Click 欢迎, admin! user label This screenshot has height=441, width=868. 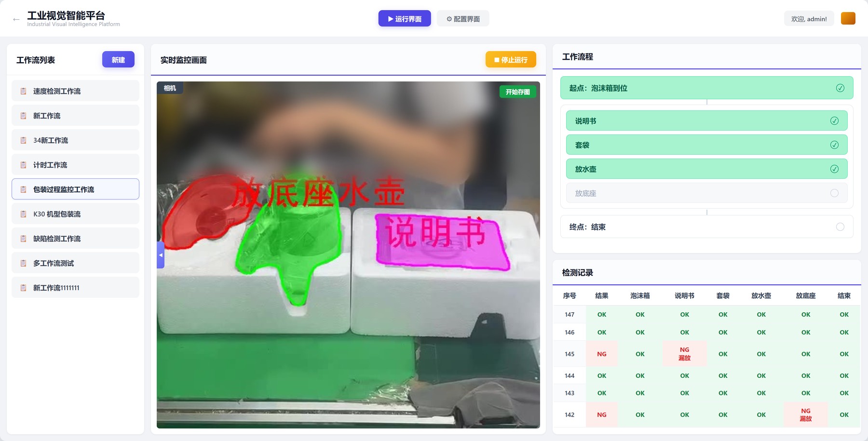coord(809,19)
